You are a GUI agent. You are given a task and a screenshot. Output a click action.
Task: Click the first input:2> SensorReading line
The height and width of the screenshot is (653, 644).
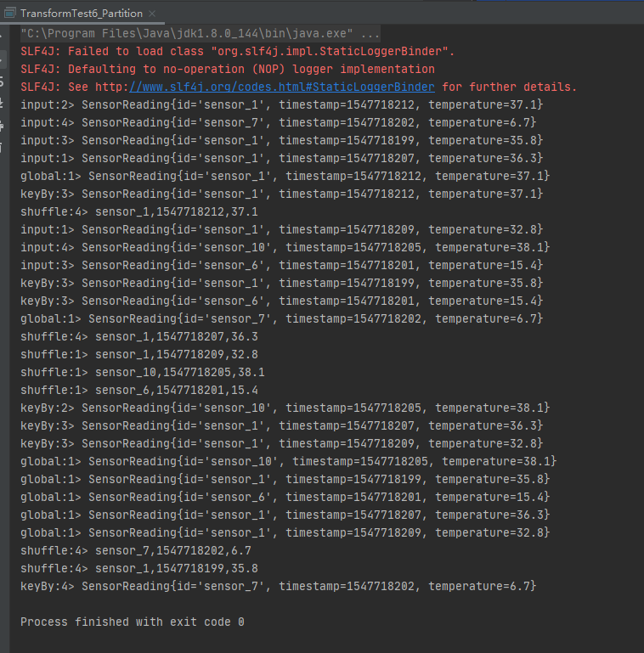[281, 105]
